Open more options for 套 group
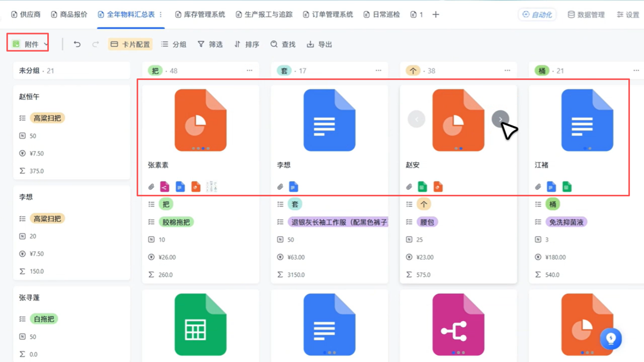Screen dimensions: 644x362 point(379,71)
